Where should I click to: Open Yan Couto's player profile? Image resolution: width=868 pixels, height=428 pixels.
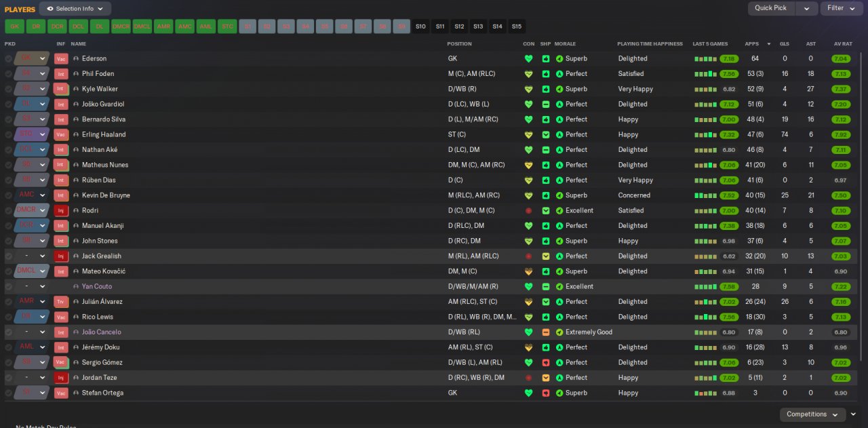(97, 286)
